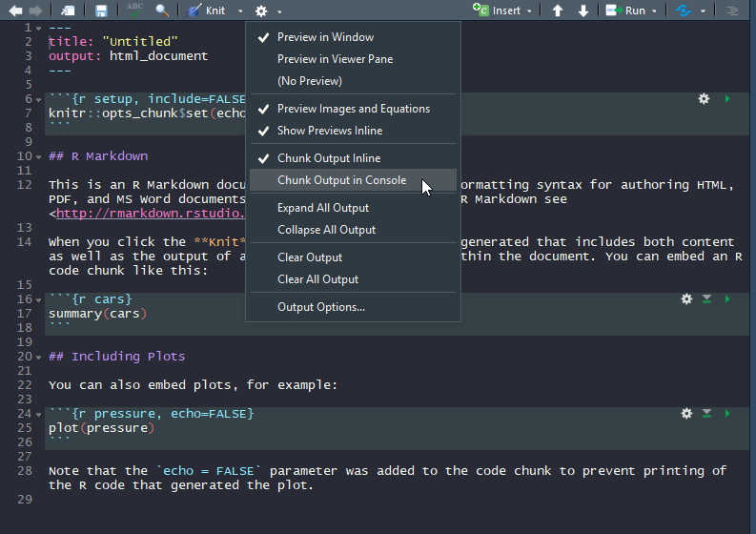Viewport: 756px width, 534px height.
Task: Run the pressure chunk
Action: (x=727, y=414)
